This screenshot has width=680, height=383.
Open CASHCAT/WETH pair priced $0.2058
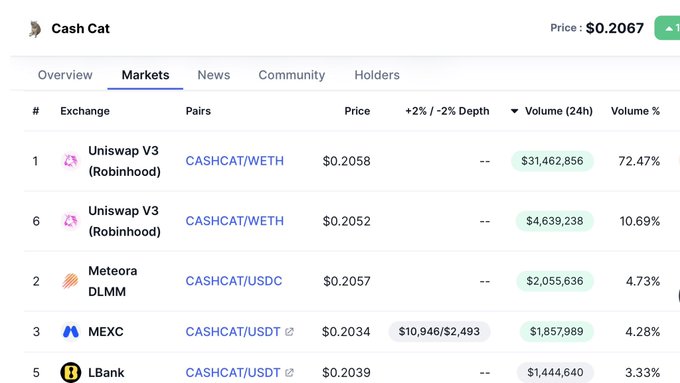coord(235,161)
